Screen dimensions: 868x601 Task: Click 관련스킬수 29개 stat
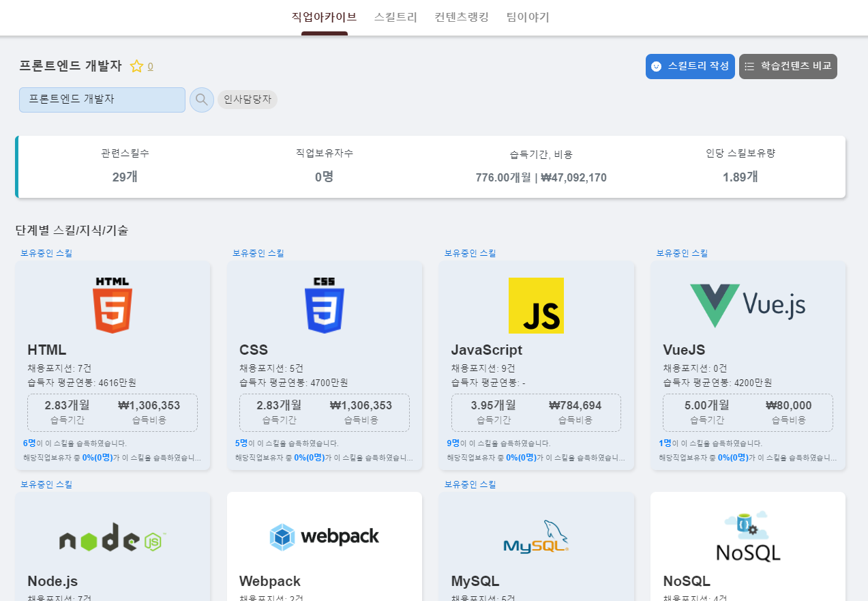[x=125, y=166]
